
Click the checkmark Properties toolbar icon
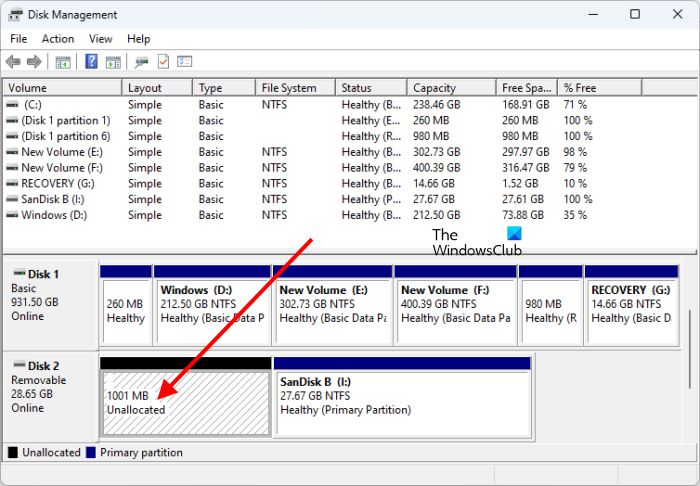[163, 61]
